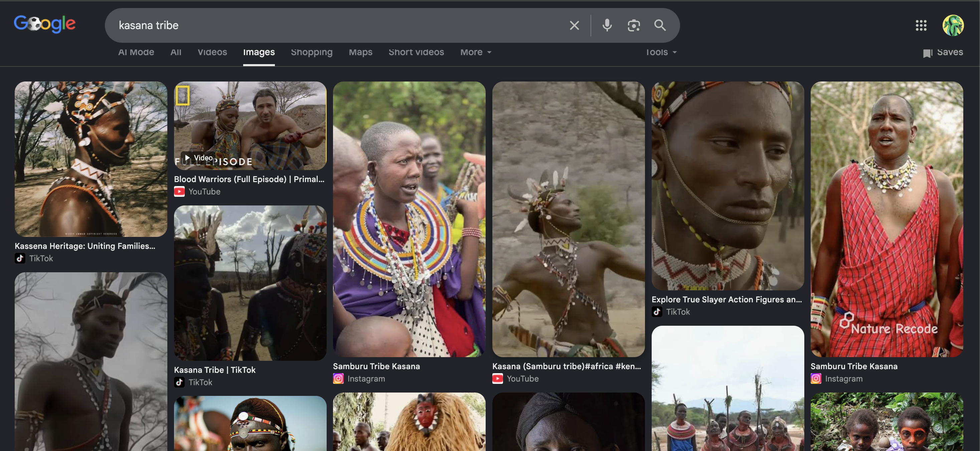Open the Google apps grid
980x451 pixels.
[x=921, y=25]
